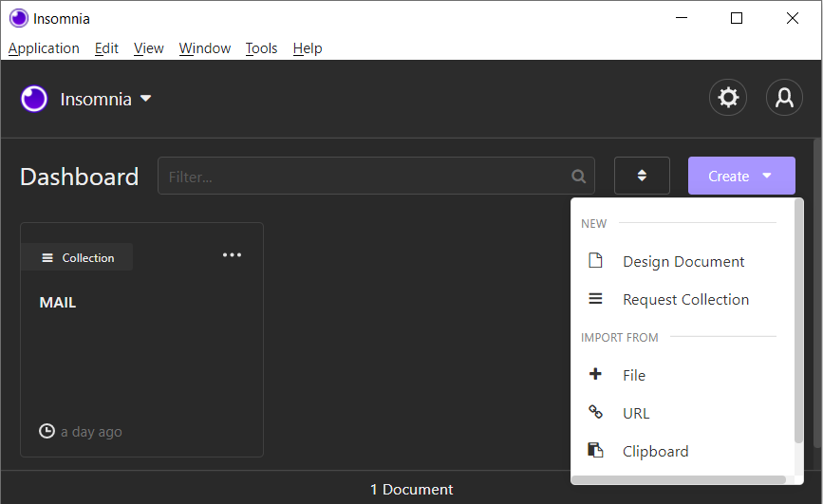
Task: Import from Clipboard option
Action: (x=655, y=452)
